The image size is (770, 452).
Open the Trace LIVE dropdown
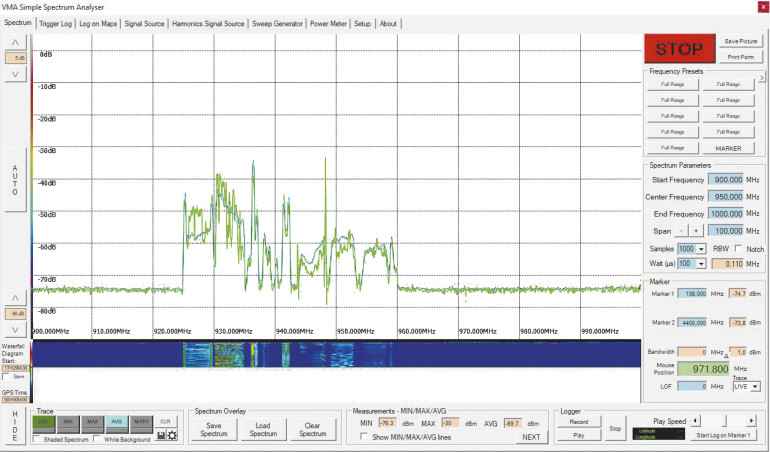[x=755, y=385]
